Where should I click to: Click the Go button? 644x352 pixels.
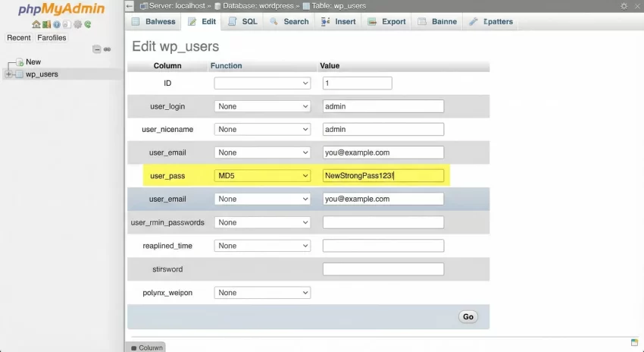tap(468, 316)
